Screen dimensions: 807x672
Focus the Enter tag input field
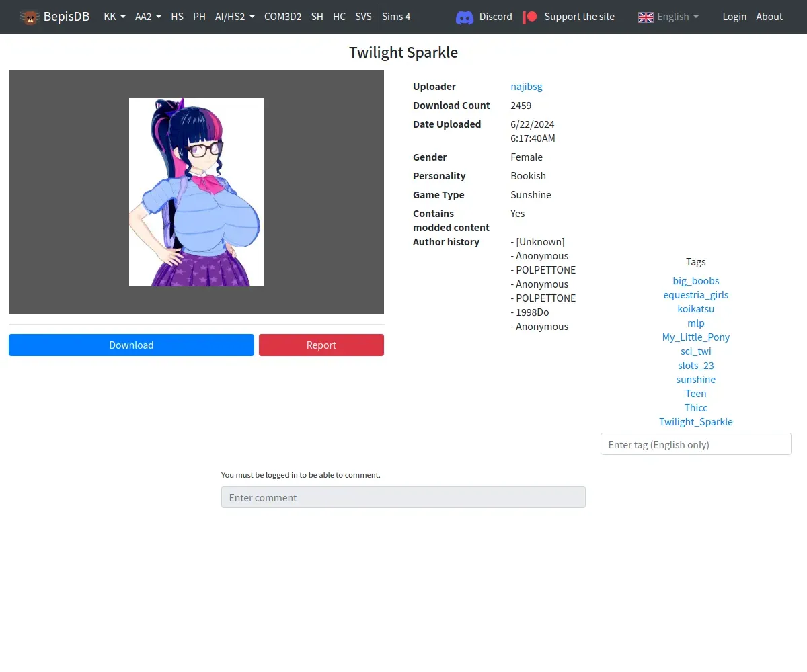[696, 444]
